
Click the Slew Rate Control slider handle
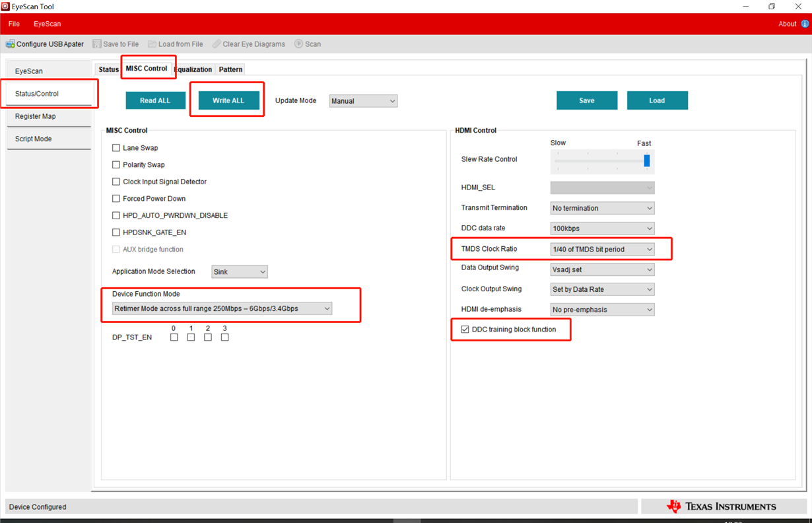(647, 160)
